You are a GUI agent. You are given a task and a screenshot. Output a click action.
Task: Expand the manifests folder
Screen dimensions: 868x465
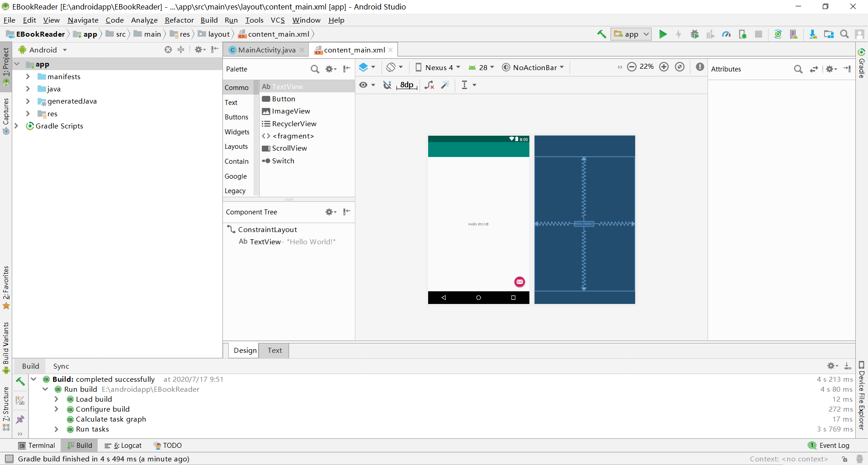click(x=28, y=76)
